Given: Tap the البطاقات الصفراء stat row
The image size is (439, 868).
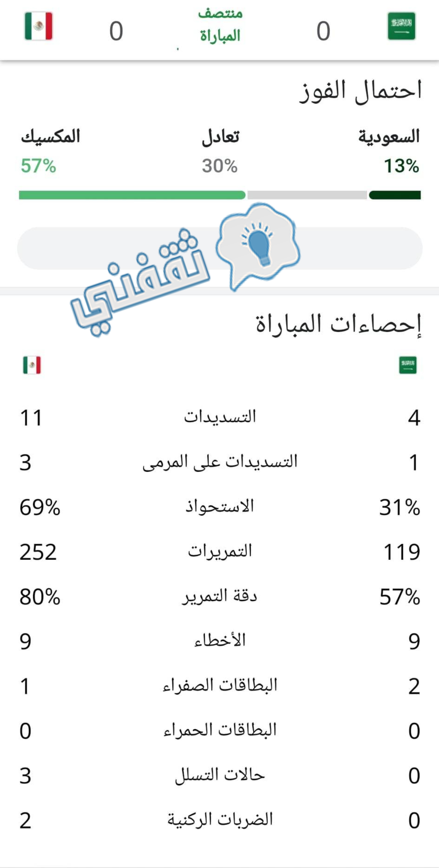Looking at the screenshot, I should click(x=219, y=686).
